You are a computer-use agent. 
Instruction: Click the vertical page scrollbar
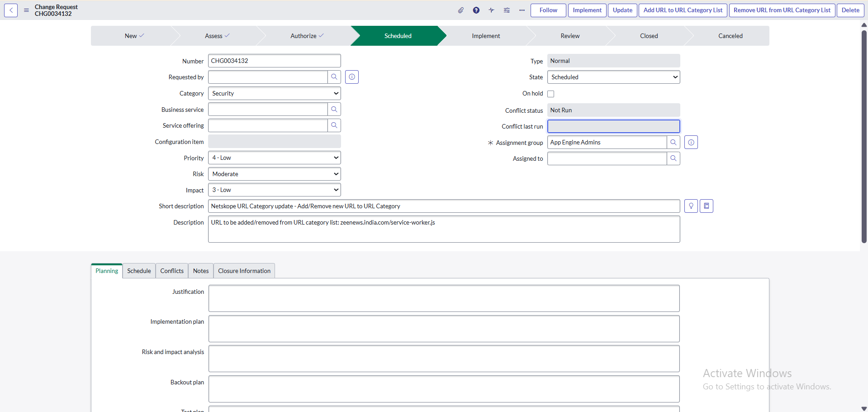[x=864, y=136]
